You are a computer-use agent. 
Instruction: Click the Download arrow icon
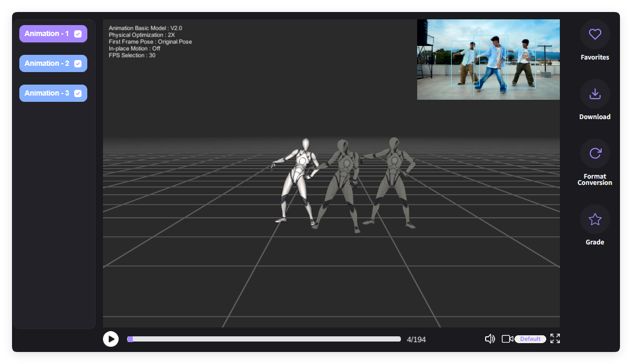click(595, 94)
